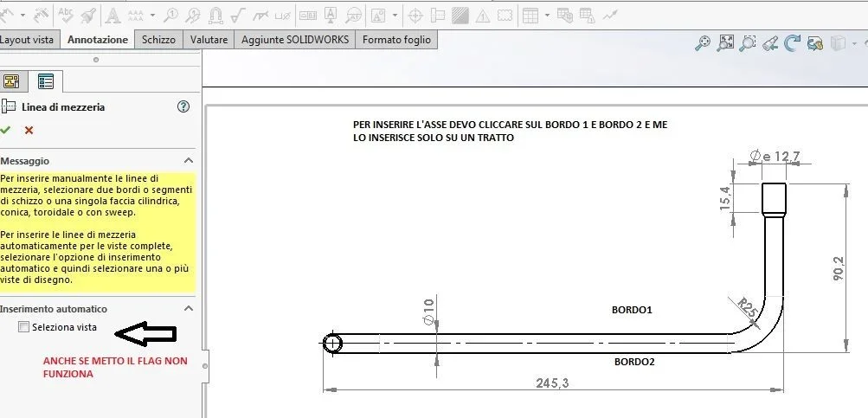
Task: Insert a Datum Target
Action: pyautogui.click(x=353, y=16)
